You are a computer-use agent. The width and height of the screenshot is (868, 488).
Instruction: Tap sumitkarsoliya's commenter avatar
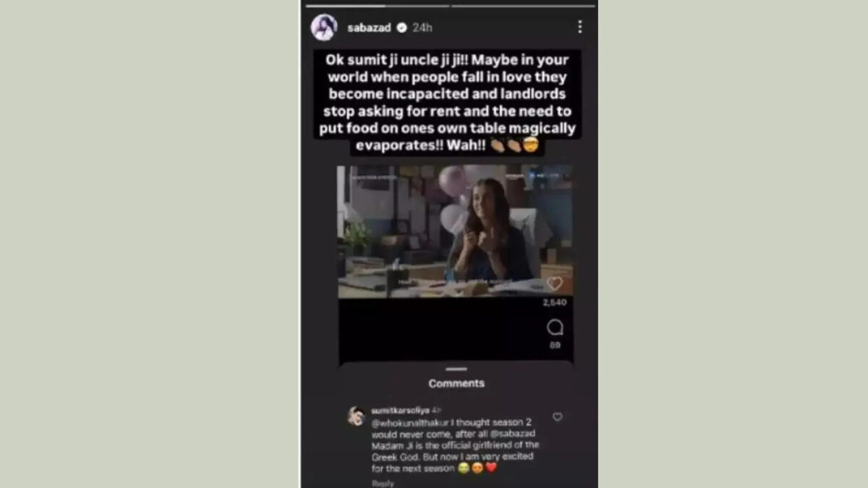pos(355,416)
